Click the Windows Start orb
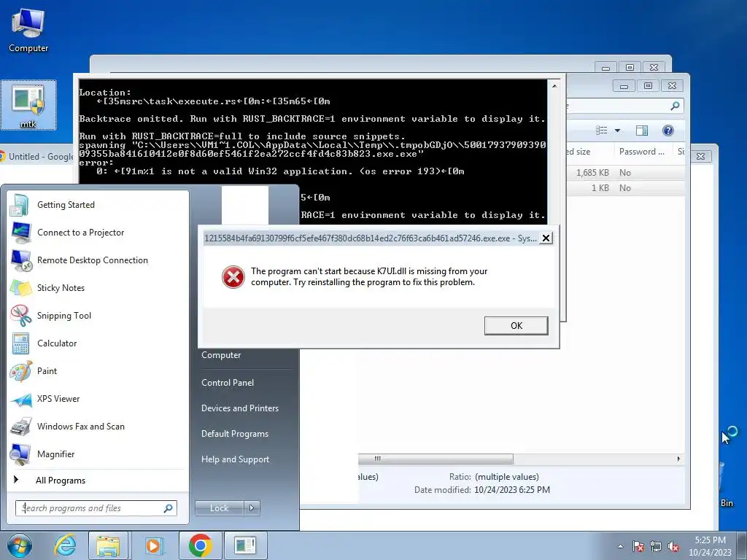The height and width of the screenshot is (560, 747). (x=20, y=545)
